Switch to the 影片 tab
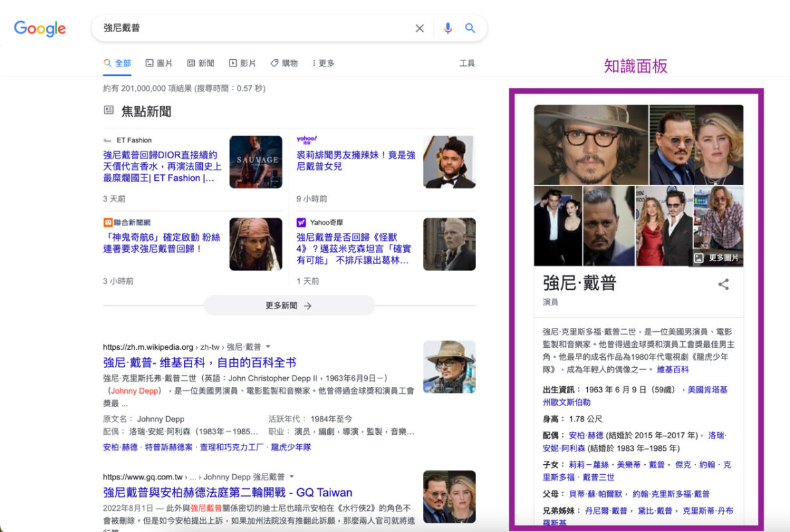Viewport: 790px width, 532px height. click(242, 63)
